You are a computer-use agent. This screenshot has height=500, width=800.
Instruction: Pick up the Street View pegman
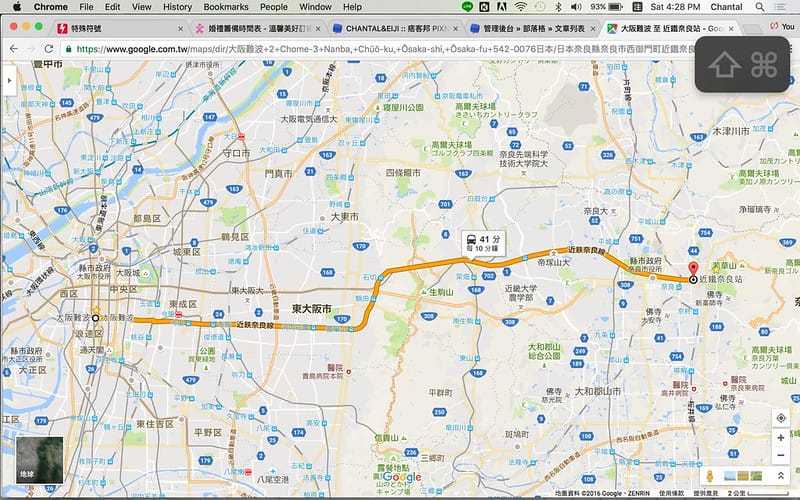(710, 476)
